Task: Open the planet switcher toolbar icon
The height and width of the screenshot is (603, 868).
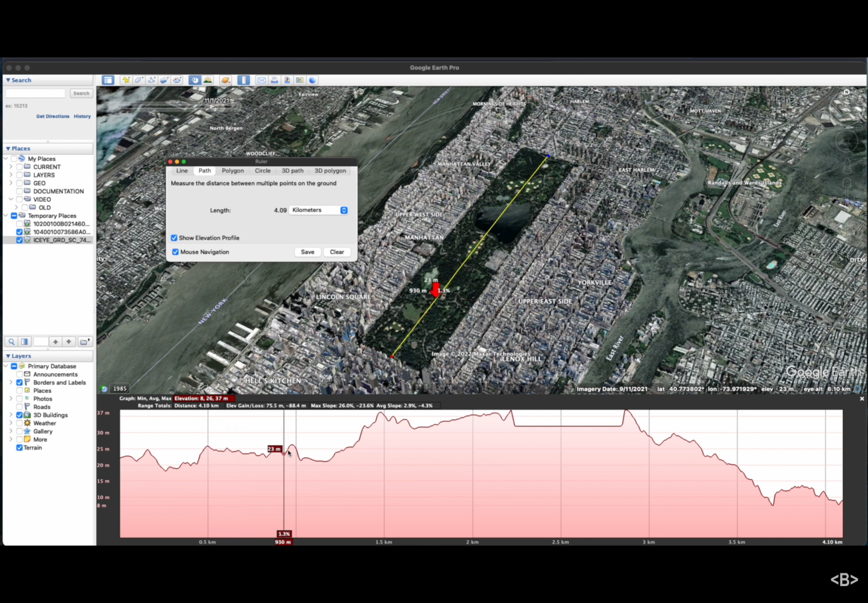Action: [x=225, y=80]
